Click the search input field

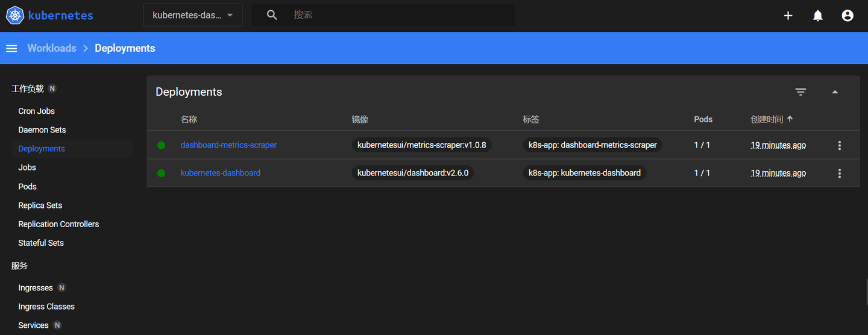tap(401, 15)
